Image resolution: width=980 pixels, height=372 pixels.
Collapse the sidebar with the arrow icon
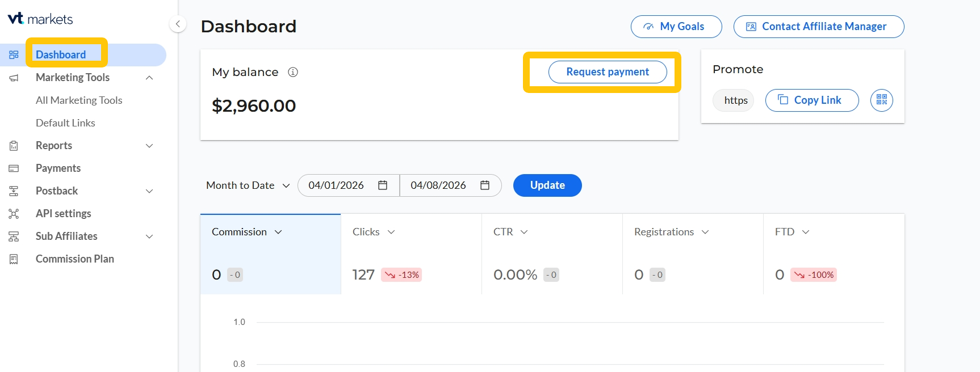coord(178,24)
